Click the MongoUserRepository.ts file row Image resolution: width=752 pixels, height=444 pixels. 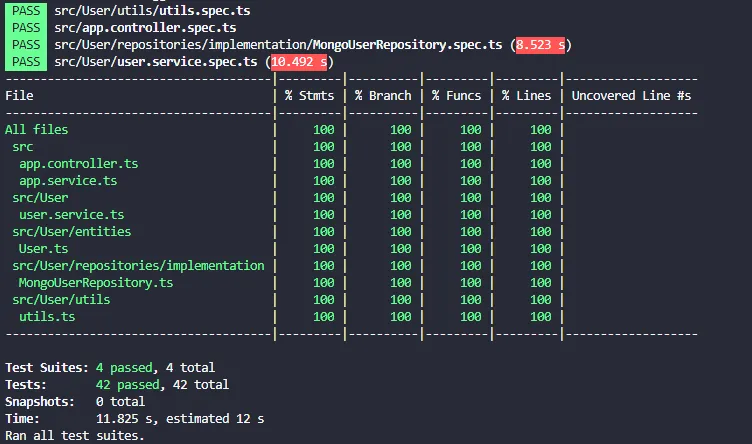[x=96, y=283]
